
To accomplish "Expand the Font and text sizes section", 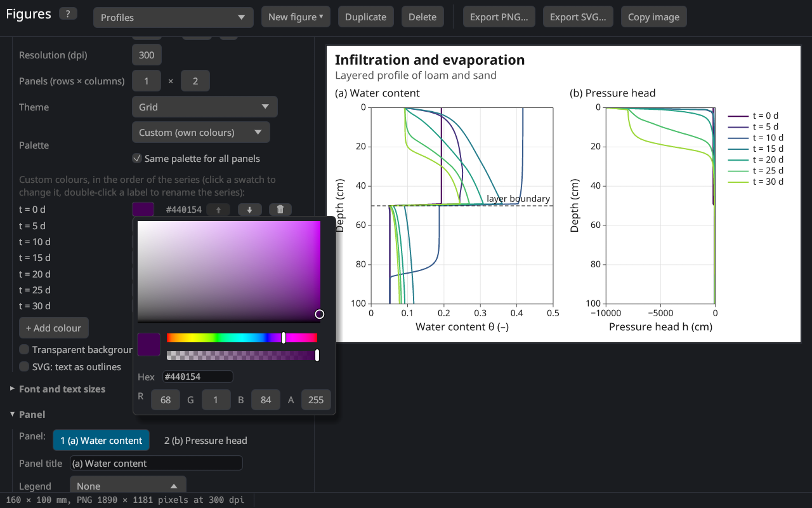I will click(62, 389).
